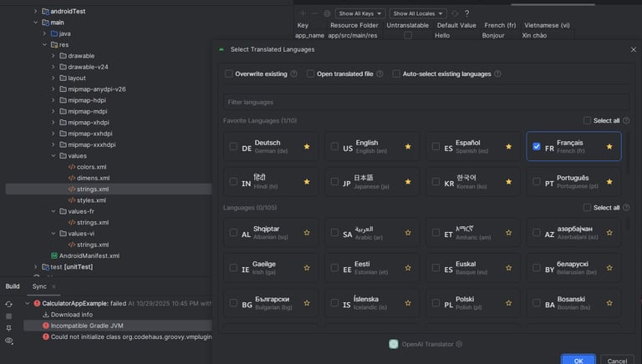The image size is (642, 364).
Task: Switch to the Build tab
Action: 13,286
